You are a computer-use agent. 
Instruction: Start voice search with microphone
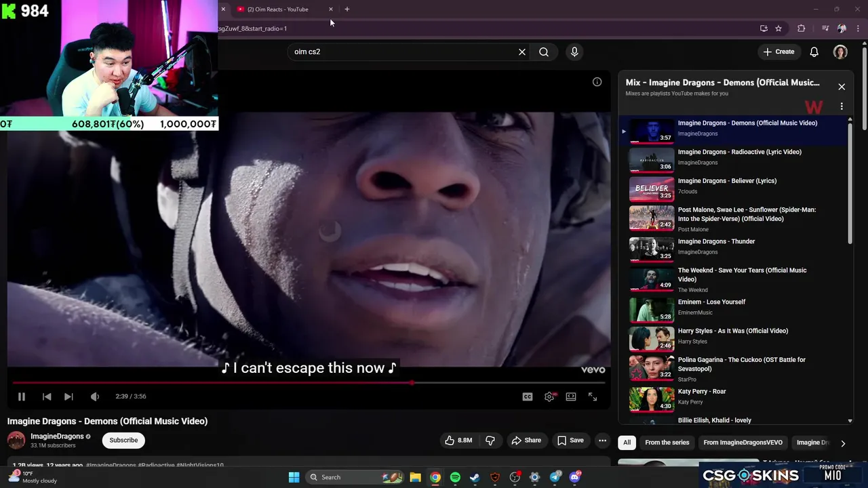coord(574,52)
